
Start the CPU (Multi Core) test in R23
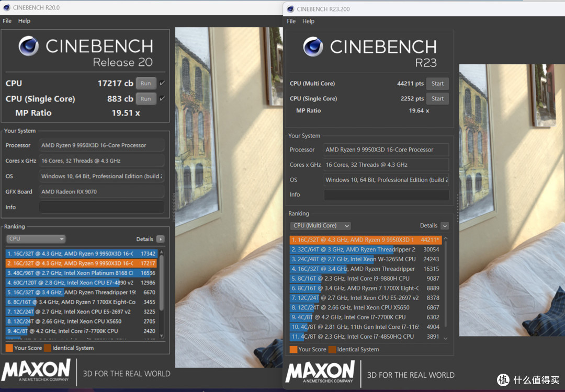coord(437,84)
